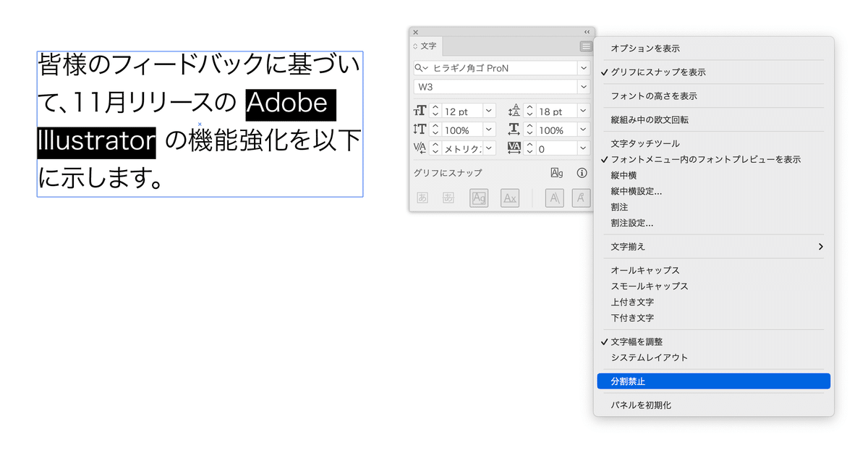Click the vertical scale icon

pos(420,130)
